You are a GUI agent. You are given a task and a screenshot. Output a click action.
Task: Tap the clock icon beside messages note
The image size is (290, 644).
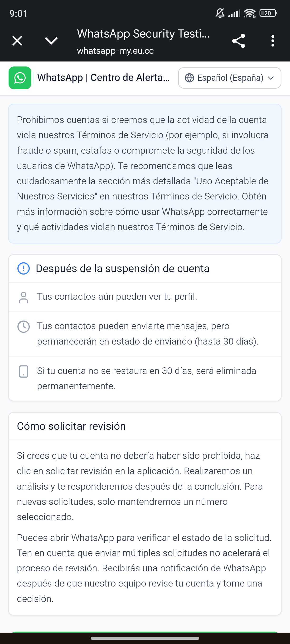click(x=24, y=327)
